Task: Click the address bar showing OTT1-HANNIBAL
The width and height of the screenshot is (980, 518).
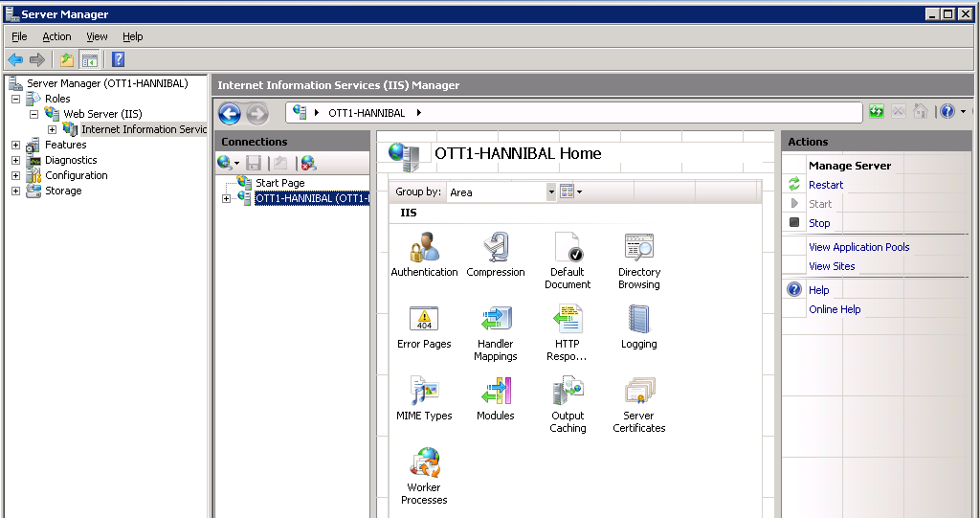Action: 574,113
